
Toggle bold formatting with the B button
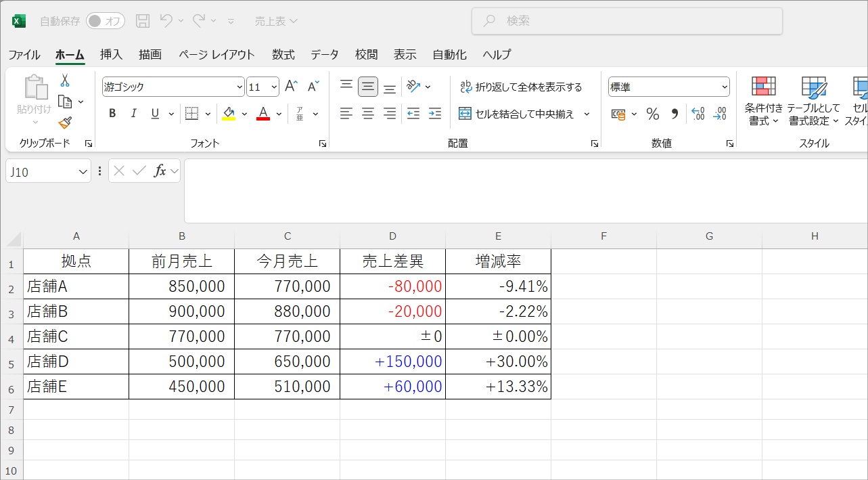[112, 114]
